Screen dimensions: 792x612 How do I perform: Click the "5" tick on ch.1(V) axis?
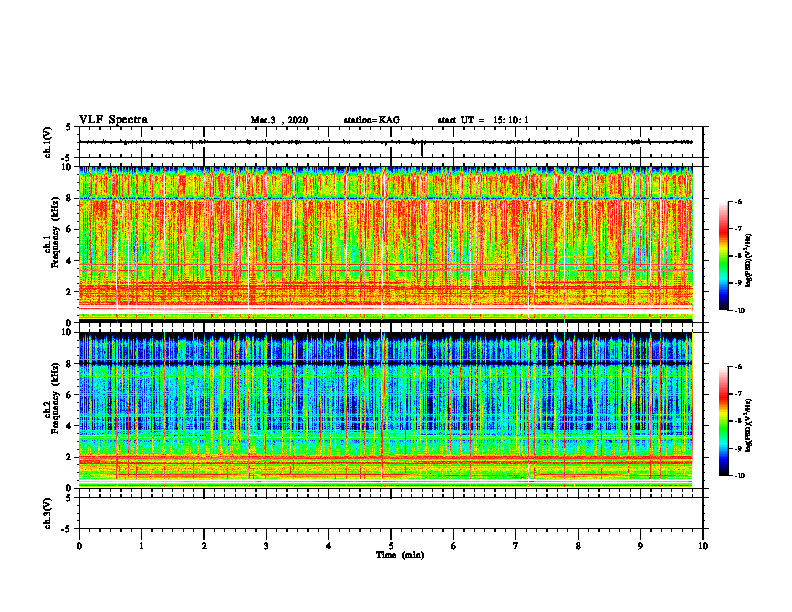(x=69, y=128)
